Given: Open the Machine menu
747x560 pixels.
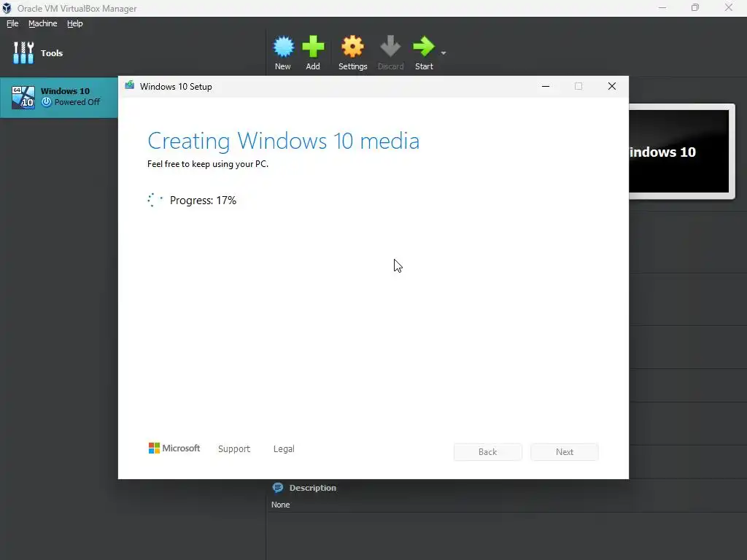Looking at the screenshot, I should coord(43,23).
